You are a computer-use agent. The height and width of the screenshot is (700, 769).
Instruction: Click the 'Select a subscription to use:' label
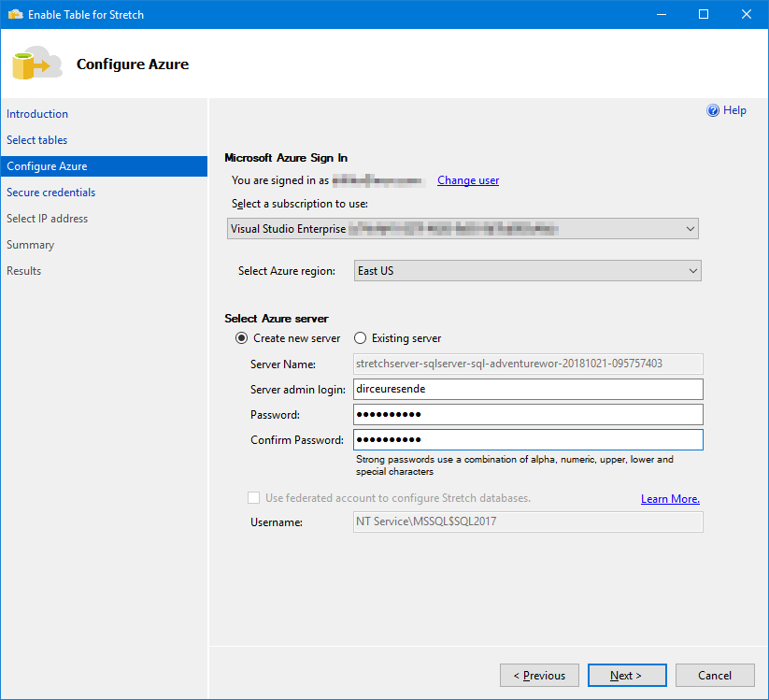tap(300, 204)
